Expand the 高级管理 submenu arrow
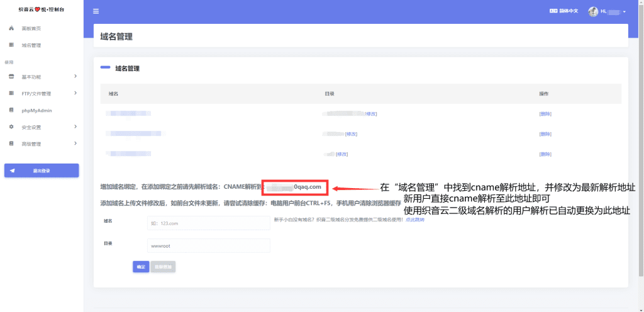Viewport: 644px width, 312px height. [75, 144]
